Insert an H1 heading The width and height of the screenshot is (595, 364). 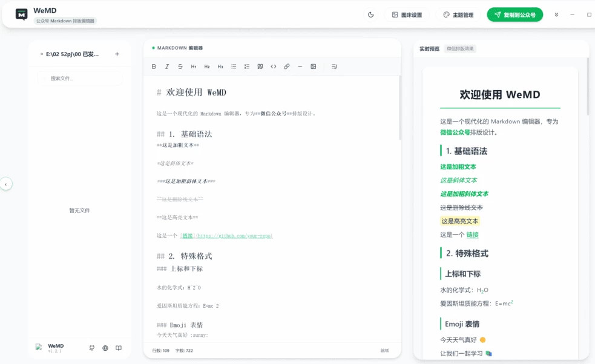(x=194, y=67)
